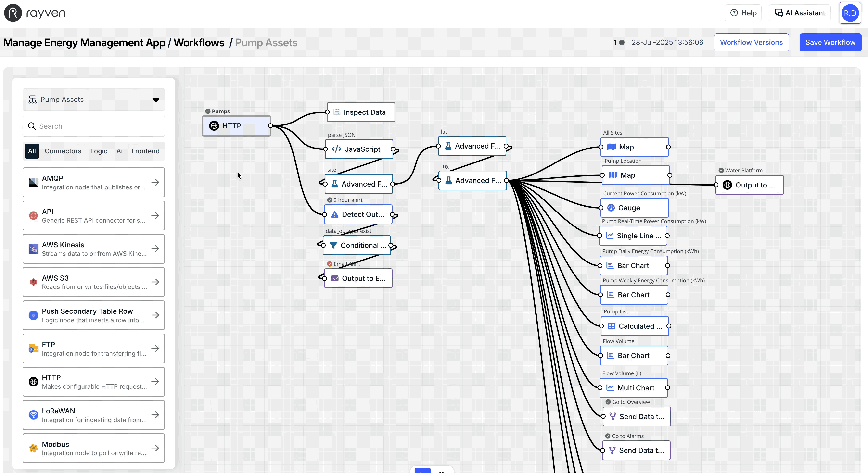This screenshot has width=868, height=473.
Task: Select the JavaScript parse JSON node
Action: [359, 149]
